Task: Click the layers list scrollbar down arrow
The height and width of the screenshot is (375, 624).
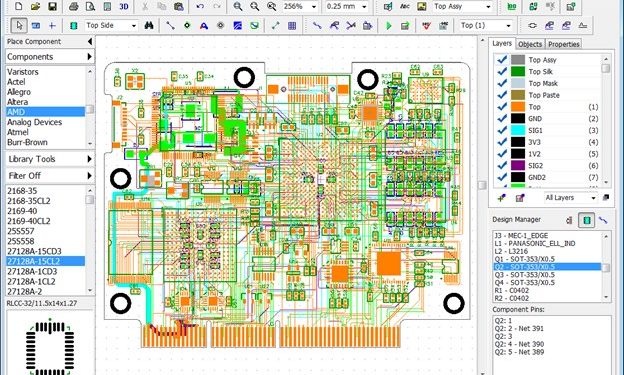Action: click(606, 182)
